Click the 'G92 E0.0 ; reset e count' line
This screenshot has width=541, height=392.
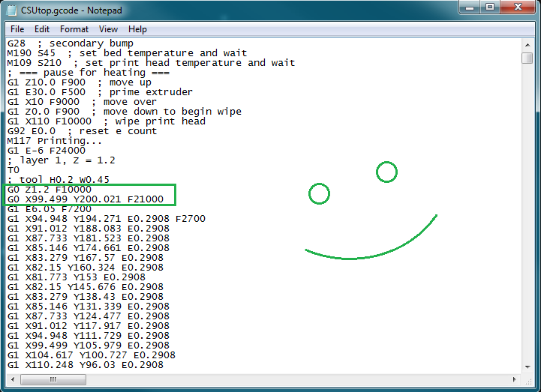point(82,131)
